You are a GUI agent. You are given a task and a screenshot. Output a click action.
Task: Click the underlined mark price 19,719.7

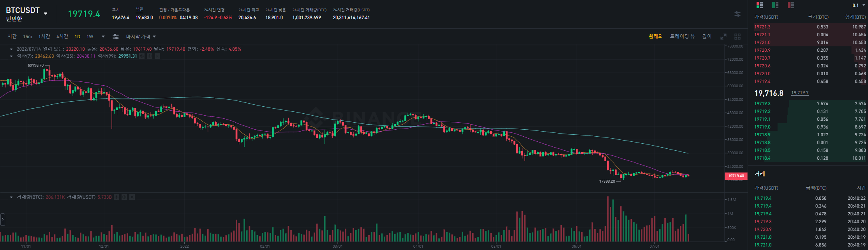[x=799, y=93]
